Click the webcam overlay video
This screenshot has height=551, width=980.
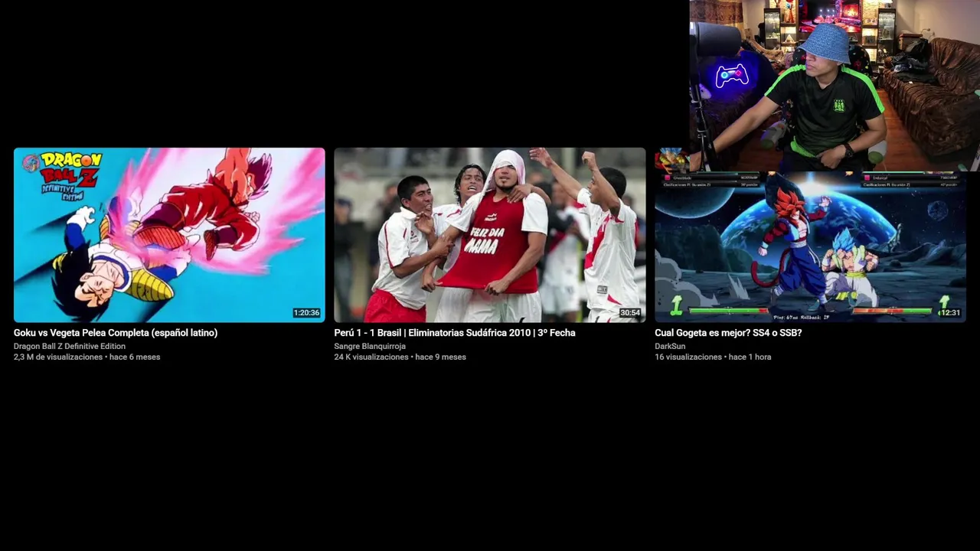click(x=835, y=85)
